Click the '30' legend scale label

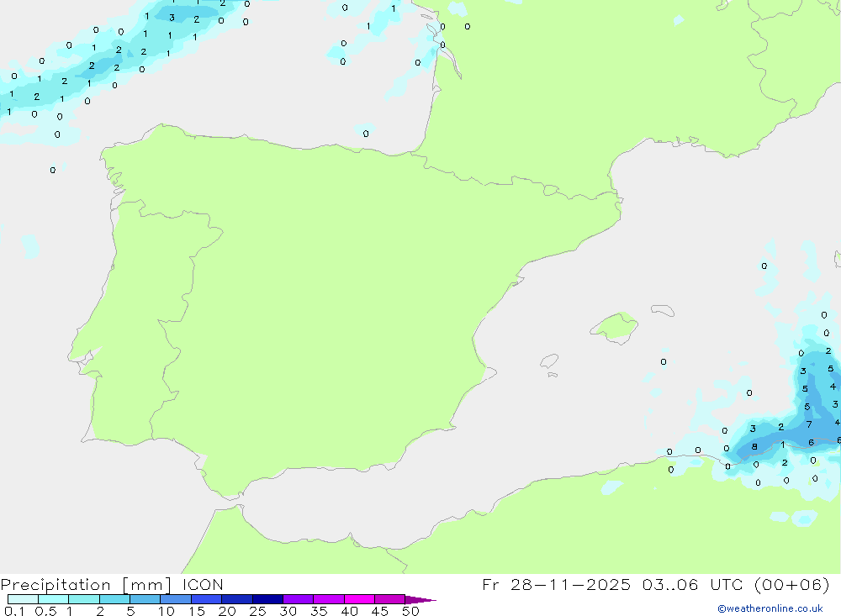pyautogui.click(x=288, y=611)
